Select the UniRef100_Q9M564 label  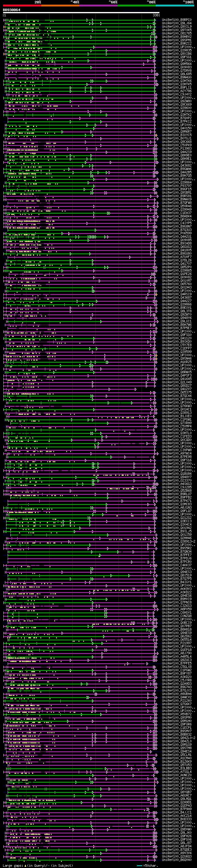[x=177, y=64]
